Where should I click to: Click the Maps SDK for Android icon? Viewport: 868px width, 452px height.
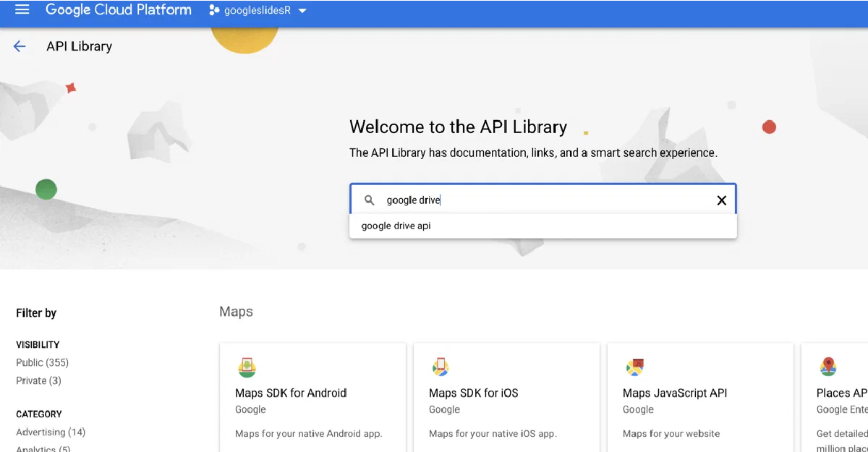(x=247, y=367)
